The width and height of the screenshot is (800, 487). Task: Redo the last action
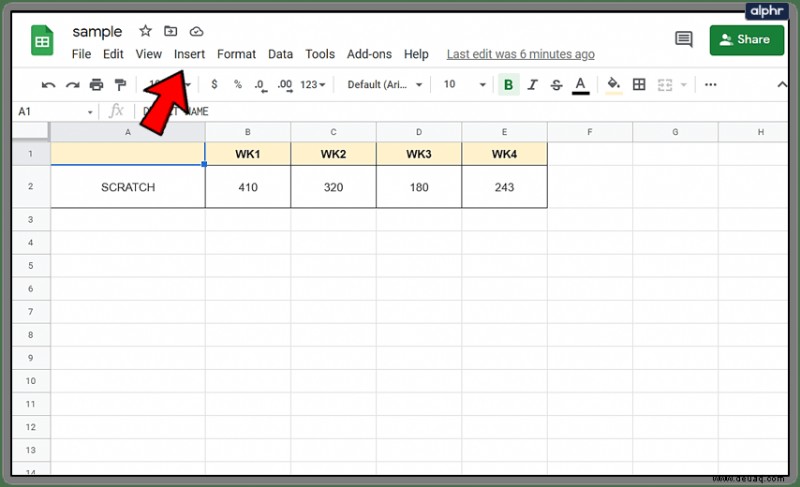(x=72, y=85)
